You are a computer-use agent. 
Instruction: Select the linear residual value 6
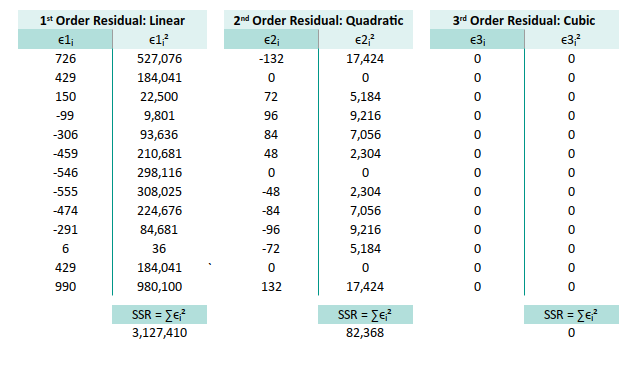tap(66, 249)
